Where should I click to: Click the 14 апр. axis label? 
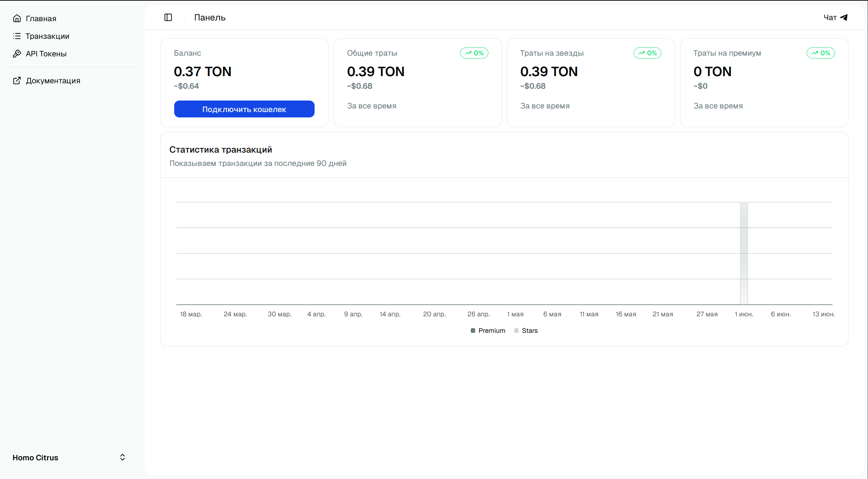point(390,314)
